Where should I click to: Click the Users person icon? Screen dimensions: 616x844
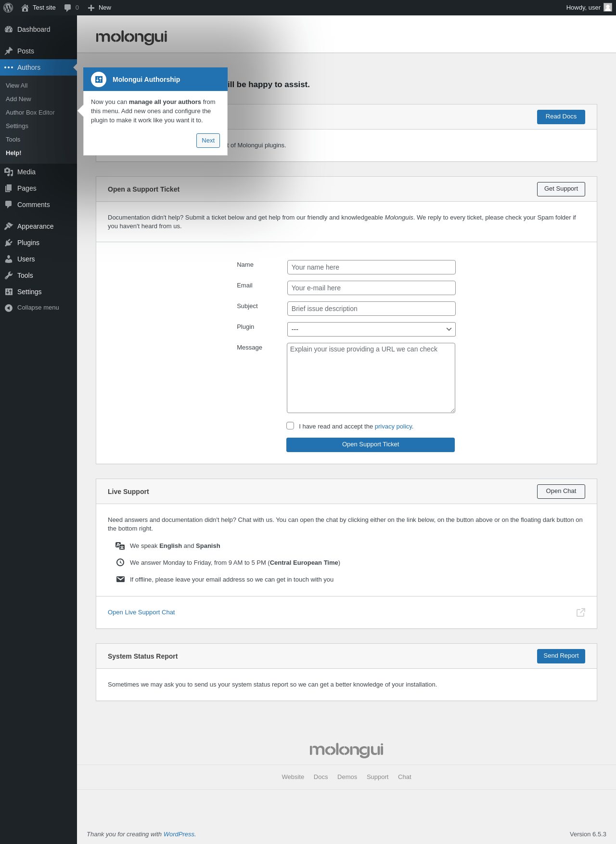9,259
